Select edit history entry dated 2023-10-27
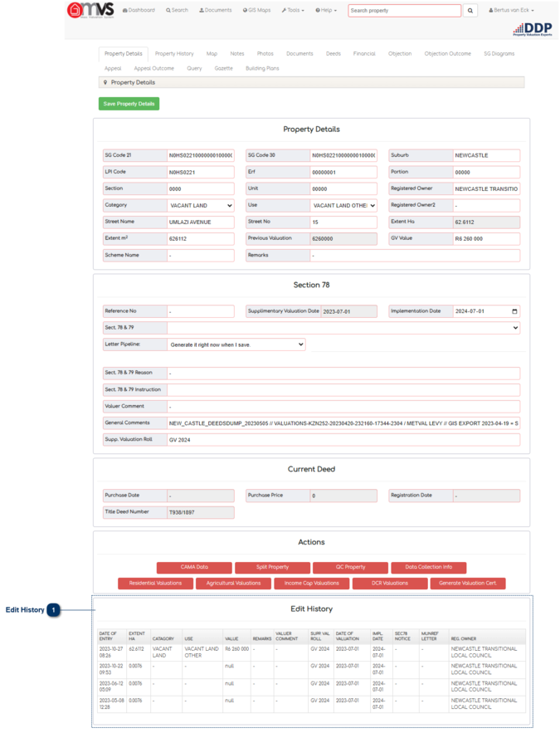Viewport: 560px width, 733px height. (312, 652)
